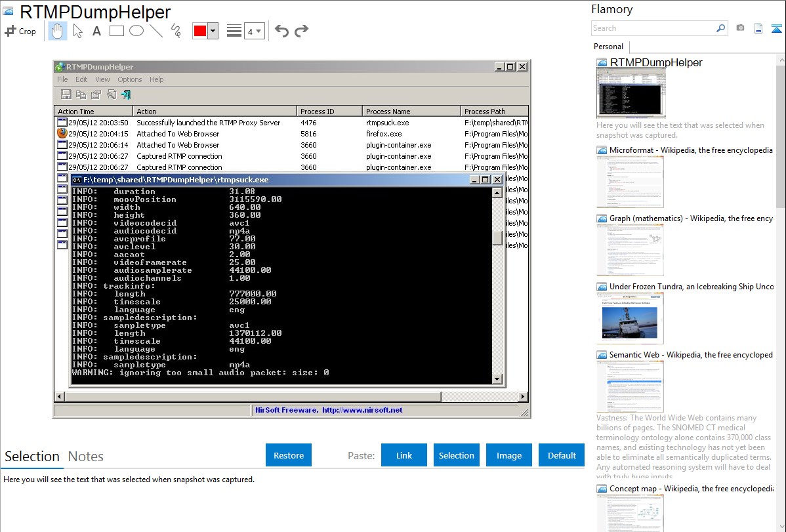Click the blue triangle icon beside search
786x532 pixels.
[x=776, y=28]
